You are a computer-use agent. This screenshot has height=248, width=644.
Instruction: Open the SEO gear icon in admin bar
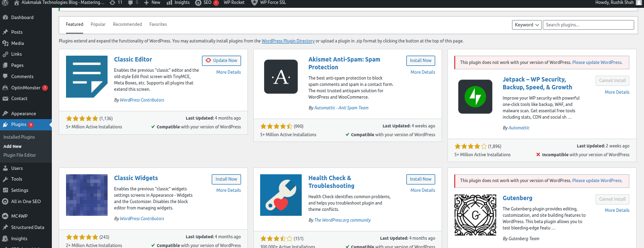[198, 2]
